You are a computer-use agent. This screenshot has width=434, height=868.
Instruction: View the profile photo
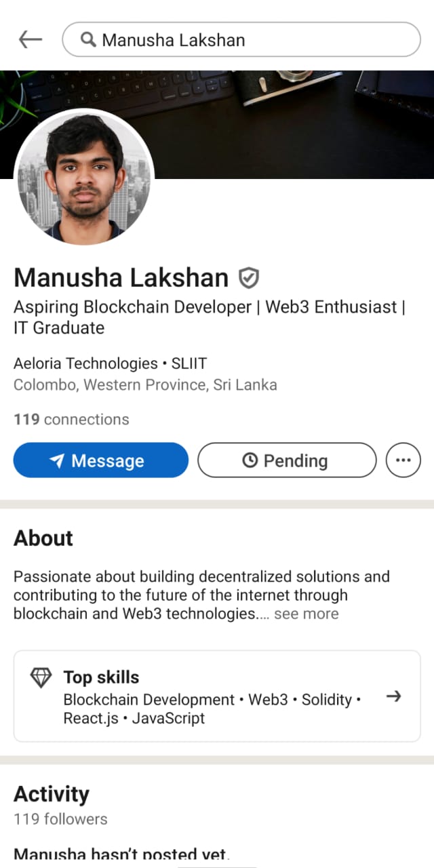coord(84,176)
